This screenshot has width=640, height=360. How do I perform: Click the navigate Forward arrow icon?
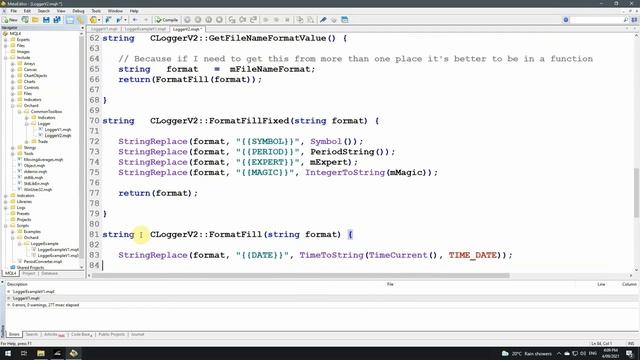[146, 20]
